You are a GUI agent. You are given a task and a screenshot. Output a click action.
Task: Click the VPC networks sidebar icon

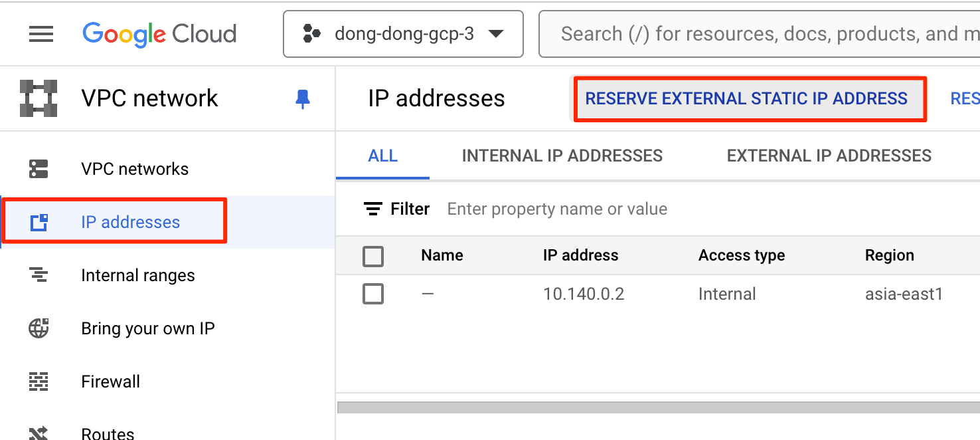(39, 169)
